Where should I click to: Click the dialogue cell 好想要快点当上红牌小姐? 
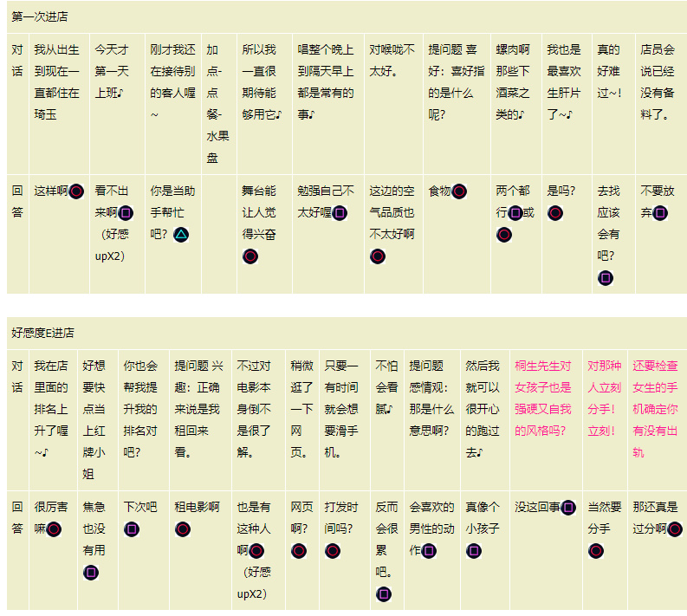click(x=98, y=420)
